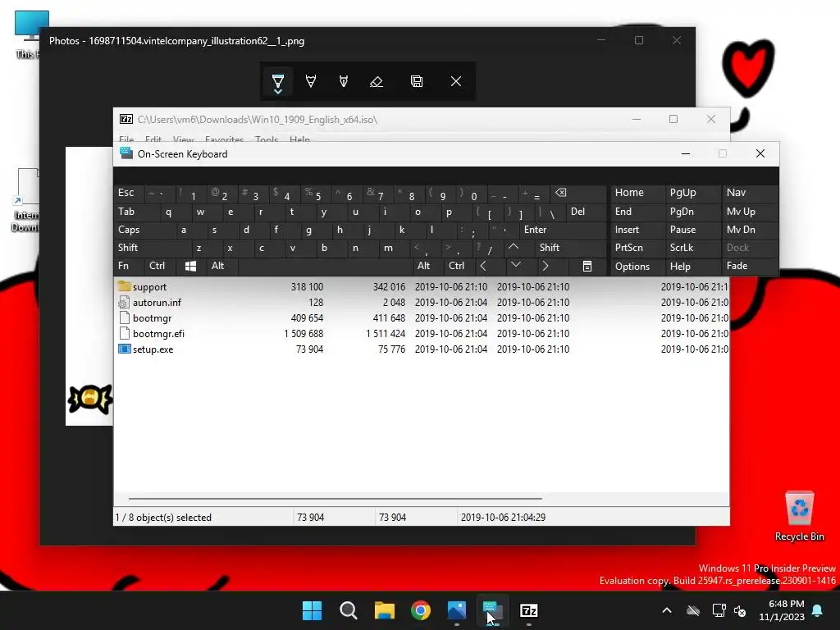
Task: Open the Favorites menu in 7-Zip
Action: click(225, 139)
